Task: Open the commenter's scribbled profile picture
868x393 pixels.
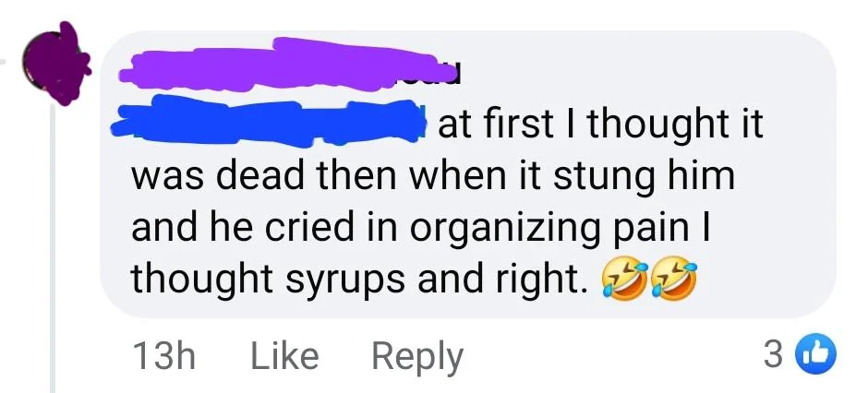Action: (x=56, y=65)
